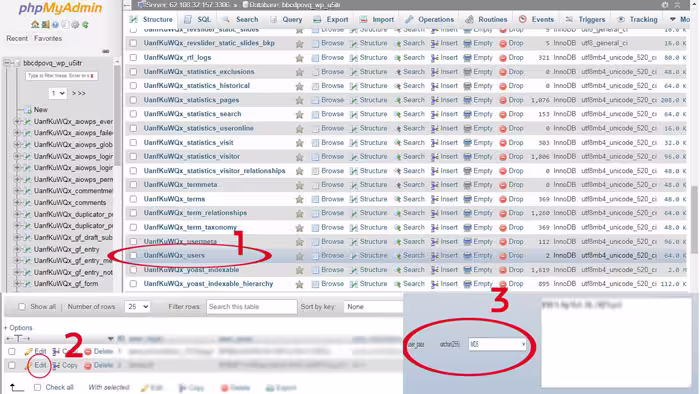
Task: Table icon beside UanfKuWQx_comments in tree
Action: pyautogui.click(x=27, y=203)
